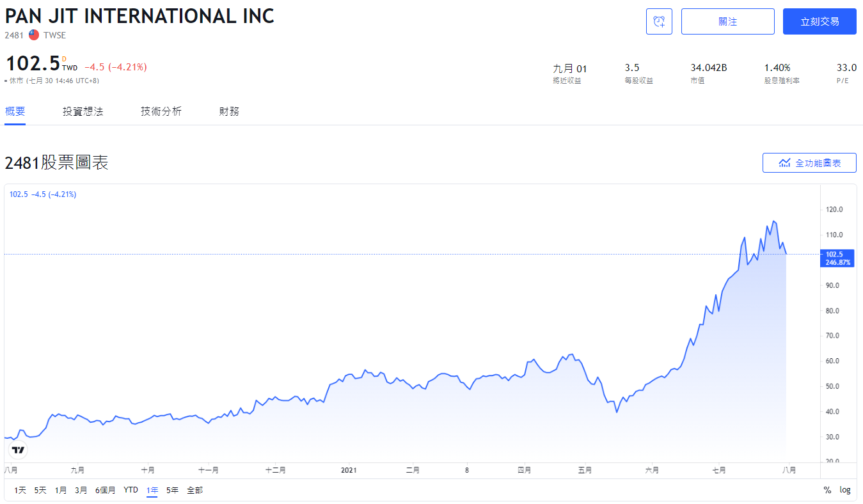The height and width of the screenshot is (504, 863).
Task: Switch to the 投資想法 tab
Action: tap(83, 111)
